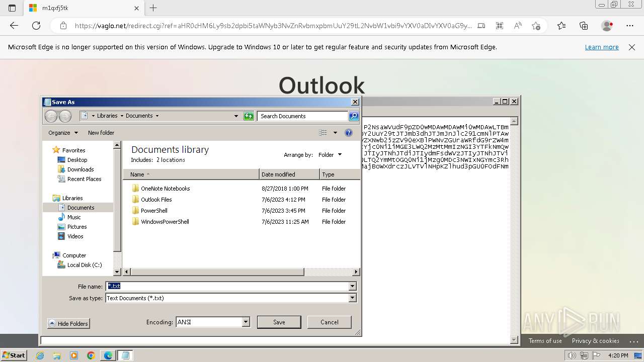Open a new Edge tab

153,8
